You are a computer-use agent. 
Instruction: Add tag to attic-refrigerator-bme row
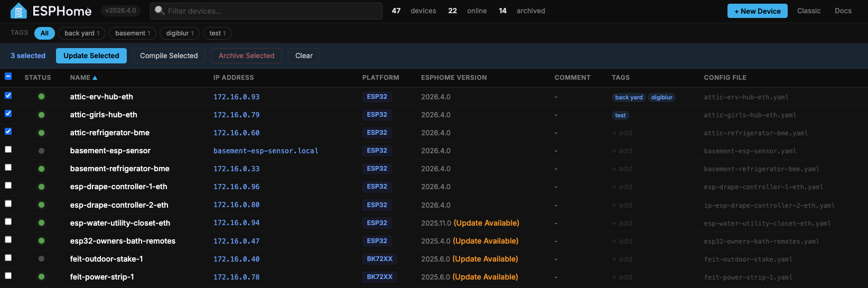coord(622,133)
